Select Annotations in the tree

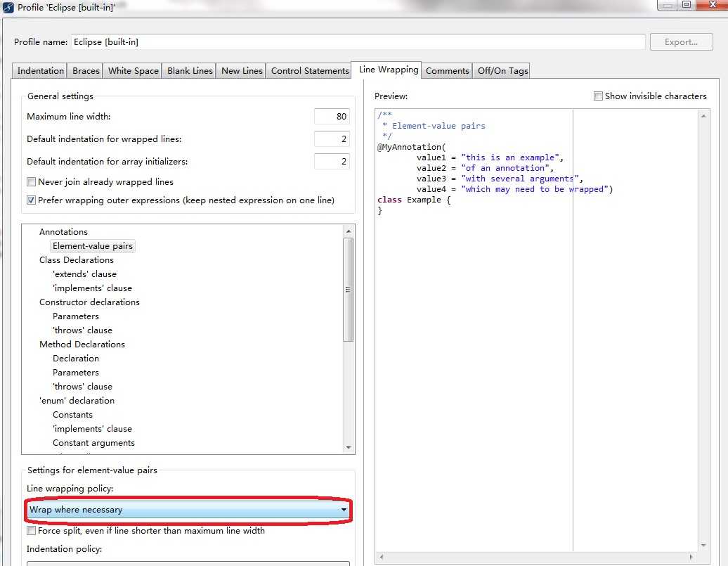tap(63, 231)
